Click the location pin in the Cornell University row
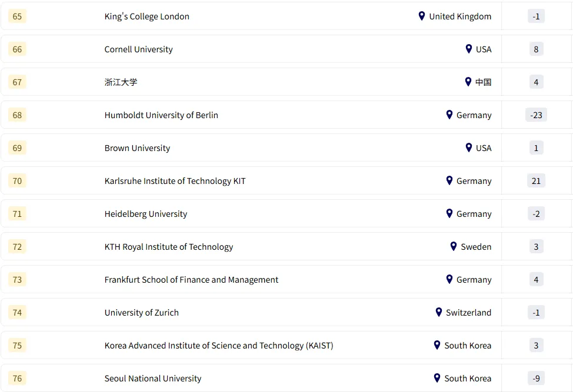The width and height of the screenshot is (573, 392). click(469, 49)
